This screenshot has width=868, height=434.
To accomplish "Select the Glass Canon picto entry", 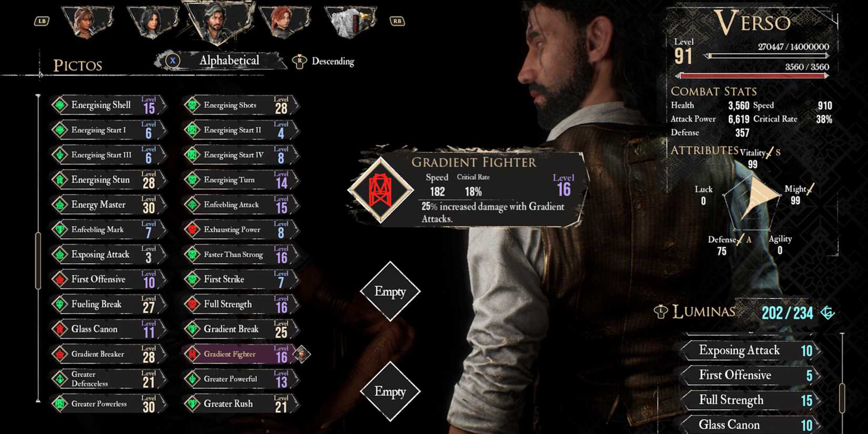I will tap(109, 329).
